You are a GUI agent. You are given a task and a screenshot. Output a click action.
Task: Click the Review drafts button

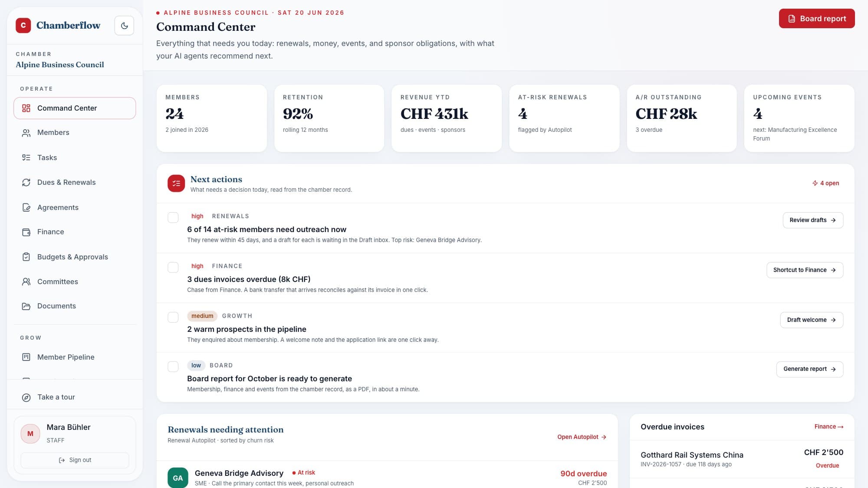coord(813,220)
